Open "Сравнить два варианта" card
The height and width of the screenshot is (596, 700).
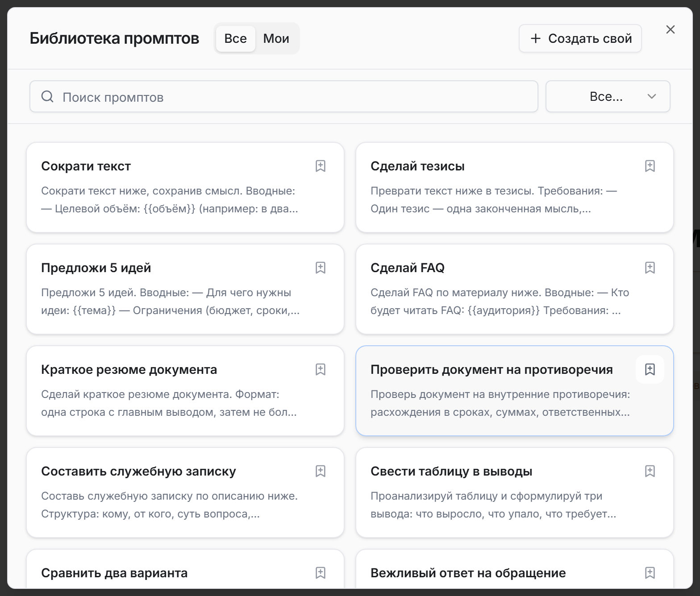click(185, 569)
